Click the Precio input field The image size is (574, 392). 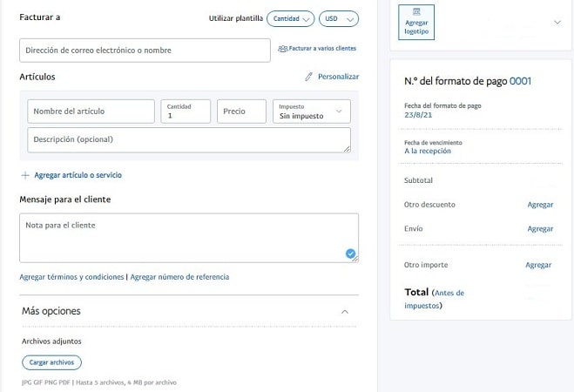pyautogui.click(x=241, y=112)
